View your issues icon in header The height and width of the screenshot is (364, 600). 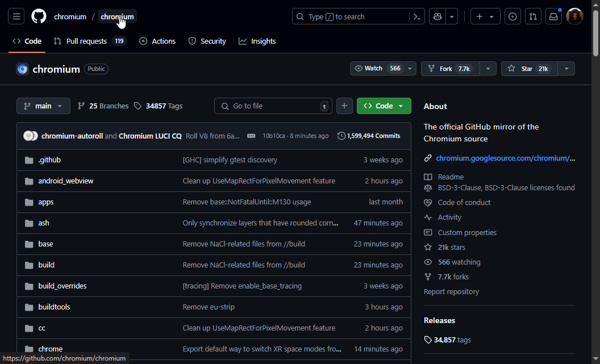click(x=512, y=16)
